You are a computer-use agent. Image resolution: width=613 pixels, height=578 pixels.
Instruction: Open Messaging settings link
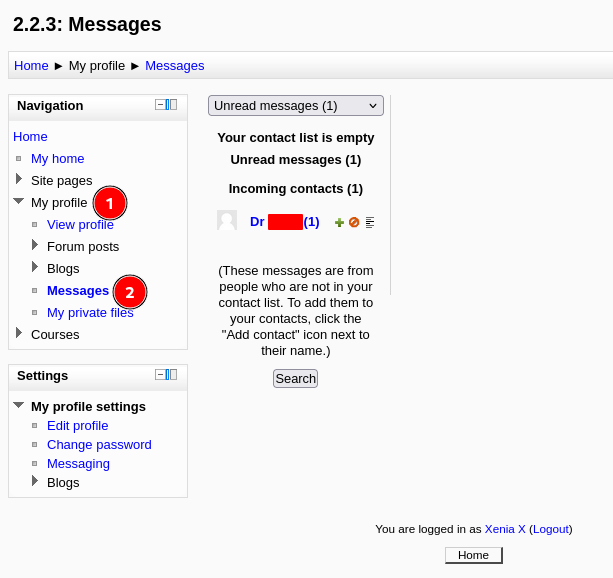click(x=78, y=463)
